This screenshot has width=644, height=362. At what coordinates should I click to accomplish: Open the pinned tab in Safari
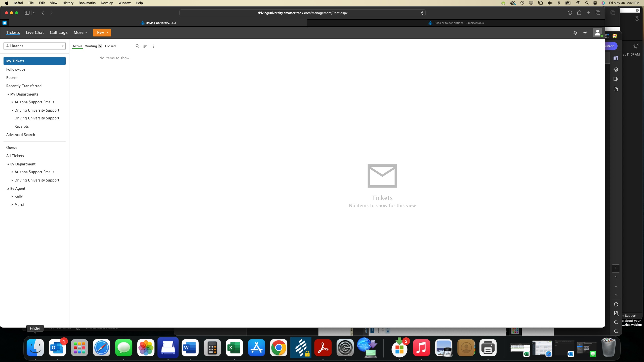point(5,23)
